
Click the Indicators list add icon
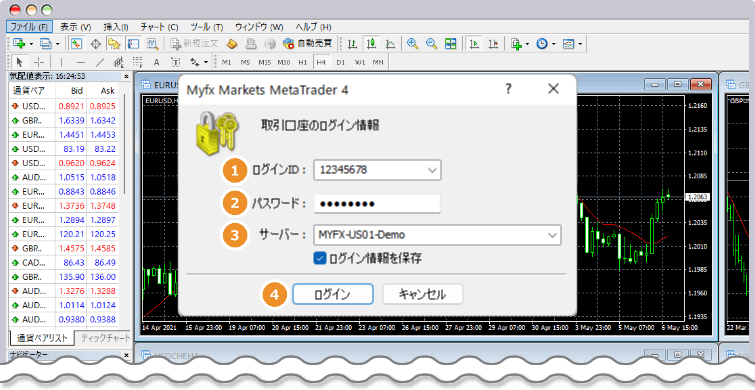517,44
